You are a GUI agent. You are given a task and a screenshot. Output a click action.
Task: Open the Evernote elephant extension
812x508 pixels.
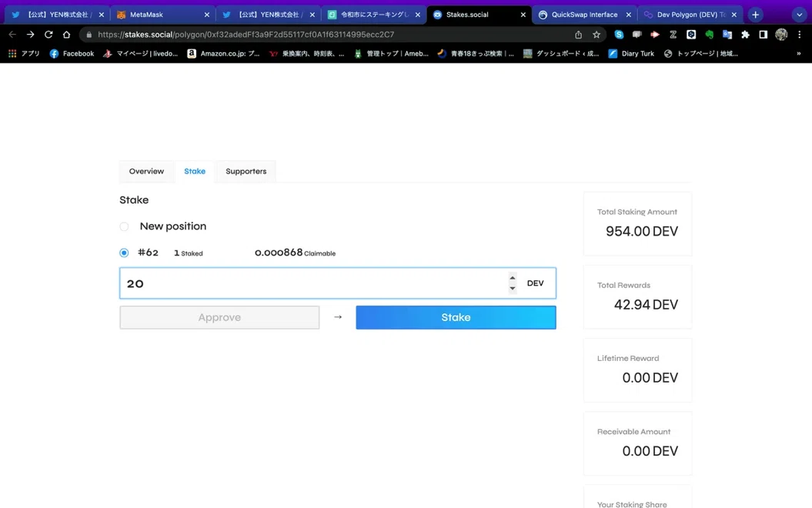coord(710,35)
